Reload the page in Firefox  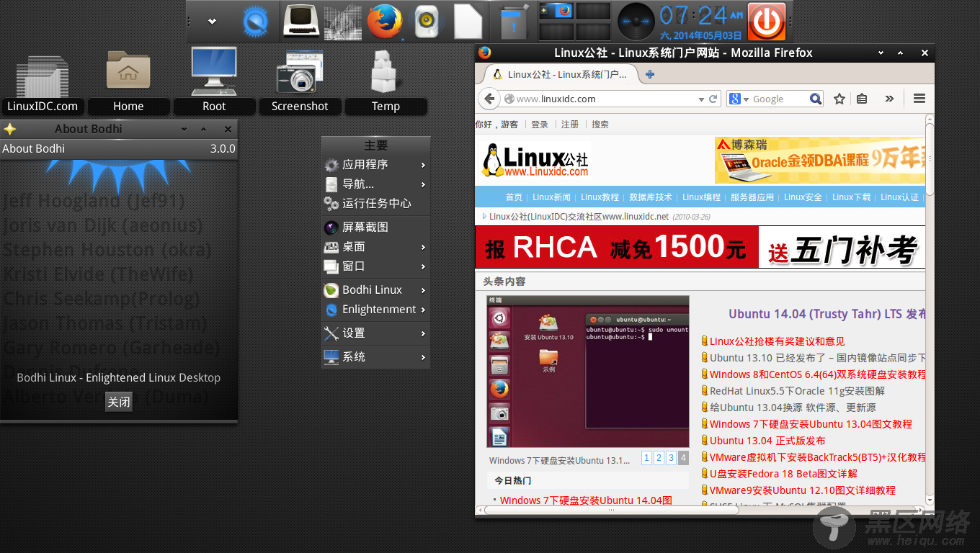713,99
